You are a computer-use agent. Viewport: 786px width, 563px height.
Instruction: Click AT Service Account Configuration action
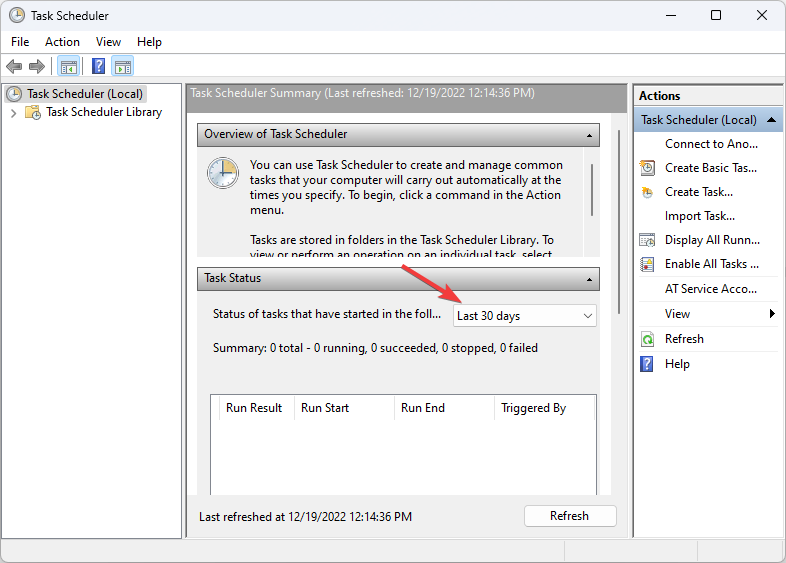coord(711,289)
